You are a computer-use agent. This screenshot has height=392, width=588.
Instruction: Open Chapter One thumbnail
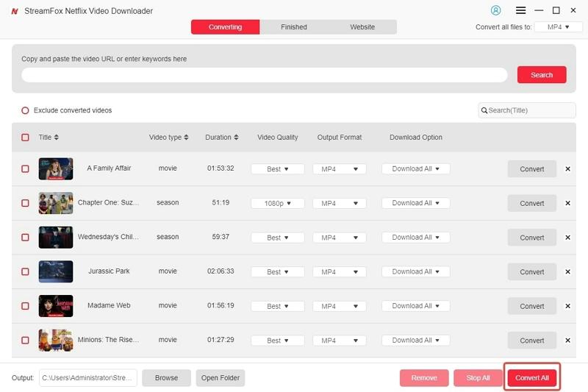coord(56,203)
